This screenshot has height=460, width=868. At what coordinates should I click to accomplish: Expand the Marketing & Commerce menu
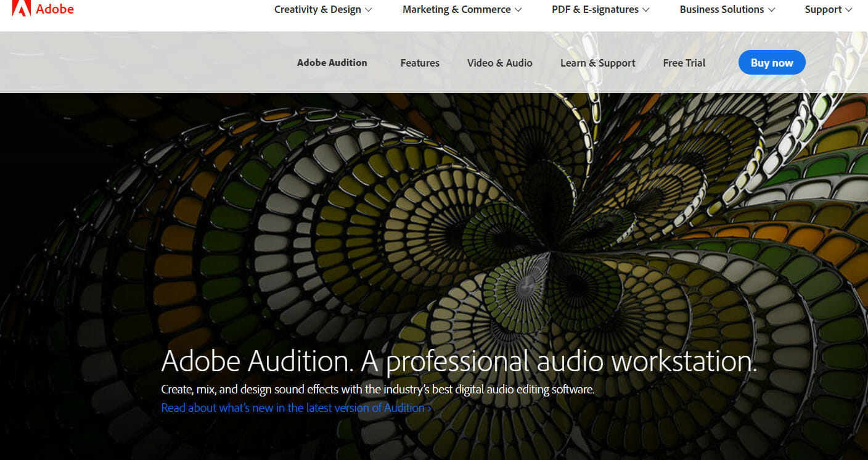[x=462, y=9]
